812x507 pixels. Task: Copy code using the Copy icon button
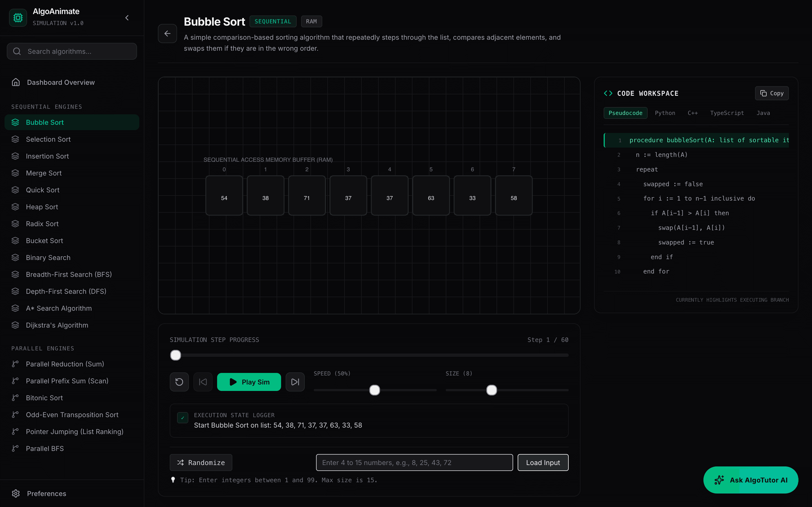772,93
